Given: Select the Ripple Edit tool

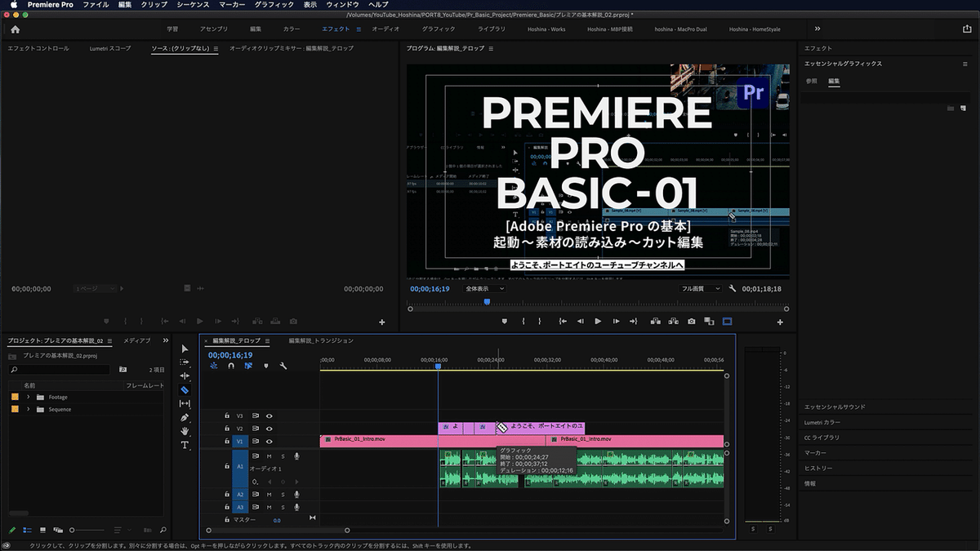Looking at the screenshot, I should (x=185, y=376).
